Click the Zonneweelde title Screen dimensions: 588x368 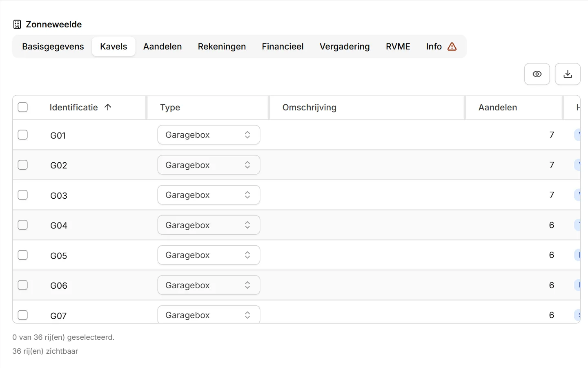pyautogui.click(x=54, y=25)
